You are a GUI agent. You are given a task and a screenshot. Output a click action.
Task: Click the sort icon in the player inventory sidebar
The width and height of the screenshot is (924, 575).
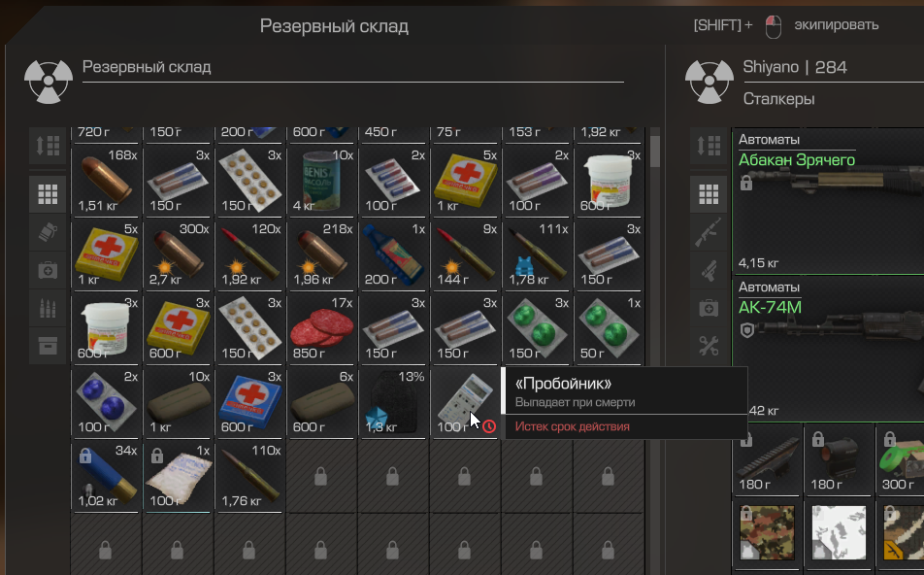point(709,145)
